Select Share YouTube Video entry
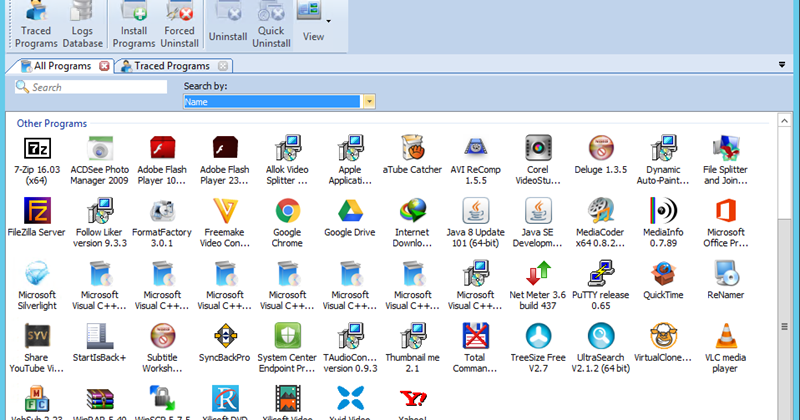 (x=37, y=348)
